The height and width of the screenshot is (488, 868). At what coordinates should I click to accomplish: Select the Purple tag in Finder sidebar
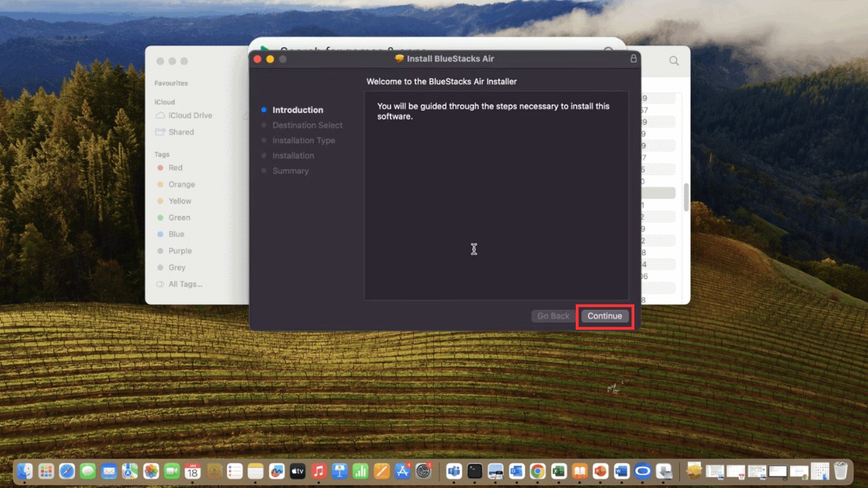pos(174,251)
